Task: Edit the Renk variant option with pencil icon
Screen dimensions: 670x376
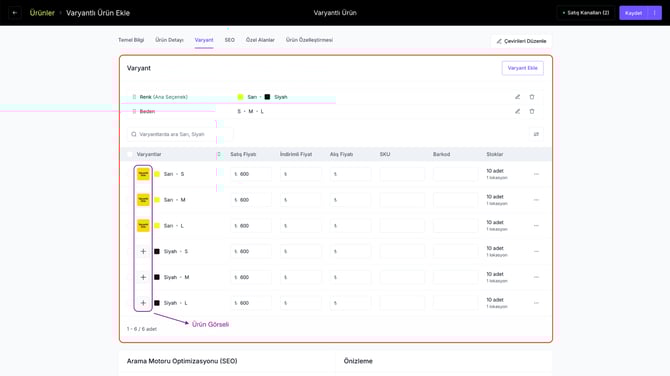Action: (517, 97)
